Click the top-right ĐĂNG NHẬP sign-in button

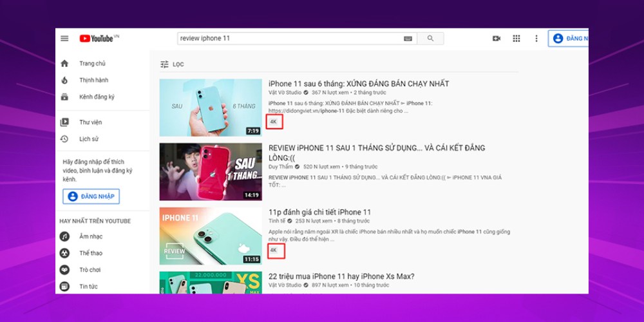569,39
